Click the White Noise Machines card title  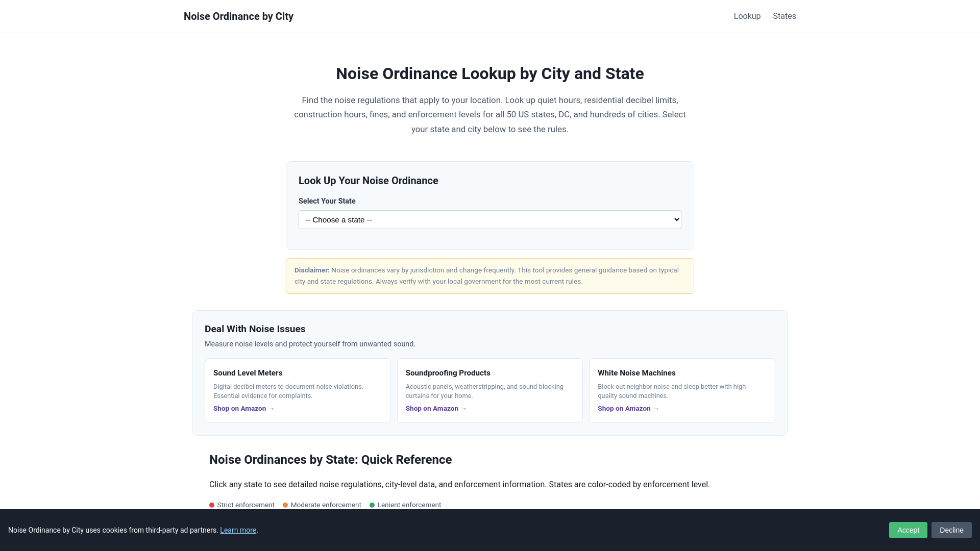point(636,373)
